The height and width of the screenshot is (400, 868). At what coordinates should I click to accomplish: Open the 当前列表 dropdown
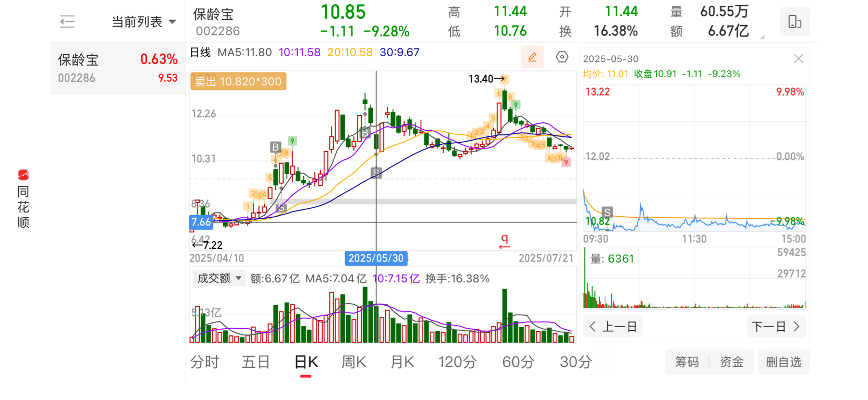(144, 22)
